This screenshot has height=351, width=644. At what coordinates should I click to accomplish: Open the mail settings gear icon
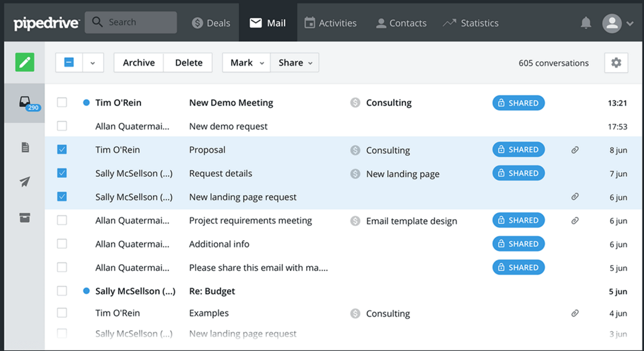click(x=616, y=63)
